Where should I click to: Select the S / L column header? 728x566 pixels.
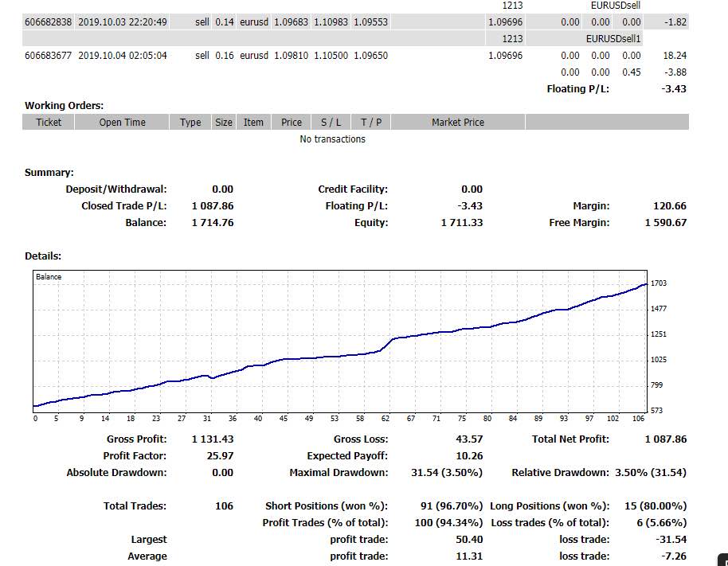(331, 122)
